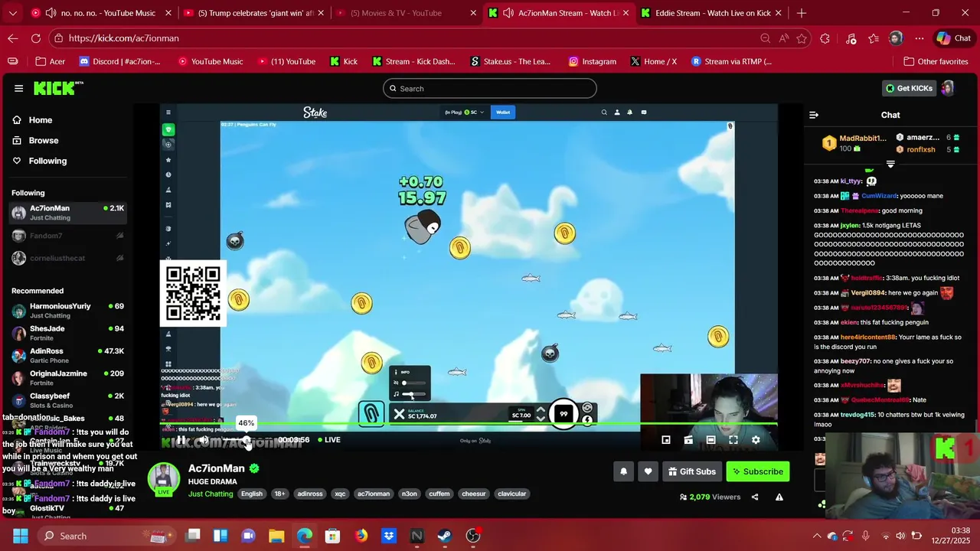Open Fandom7 in the Following list

point(67,236)
